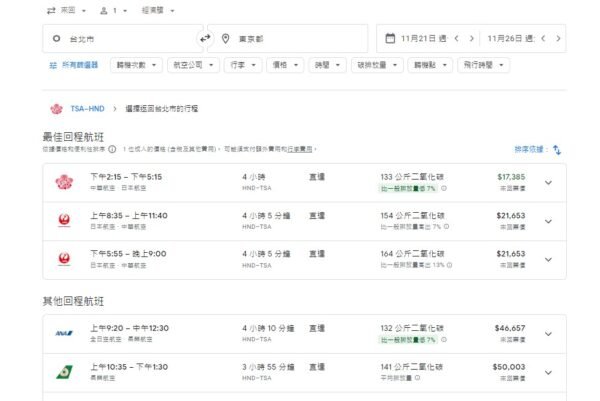Open emissions info icon for 164 kg flight

450,265
